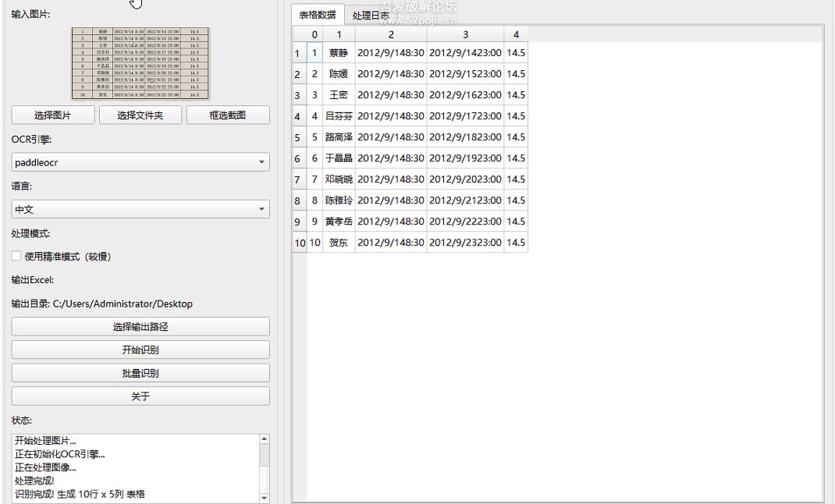Select row header 5 in table
The width and height of the screenshot is (835, 504).
click(297, 137)
